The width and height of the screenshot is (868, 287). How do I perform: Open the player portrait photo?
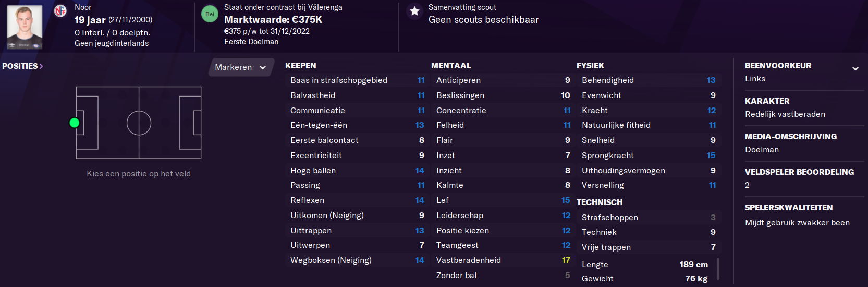pyautogui.click(x=25, y=27)
